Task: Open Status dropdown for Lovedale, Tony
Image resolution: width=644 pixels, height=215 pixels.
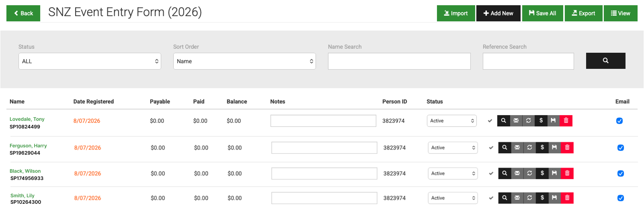Action: coord(452,121)
